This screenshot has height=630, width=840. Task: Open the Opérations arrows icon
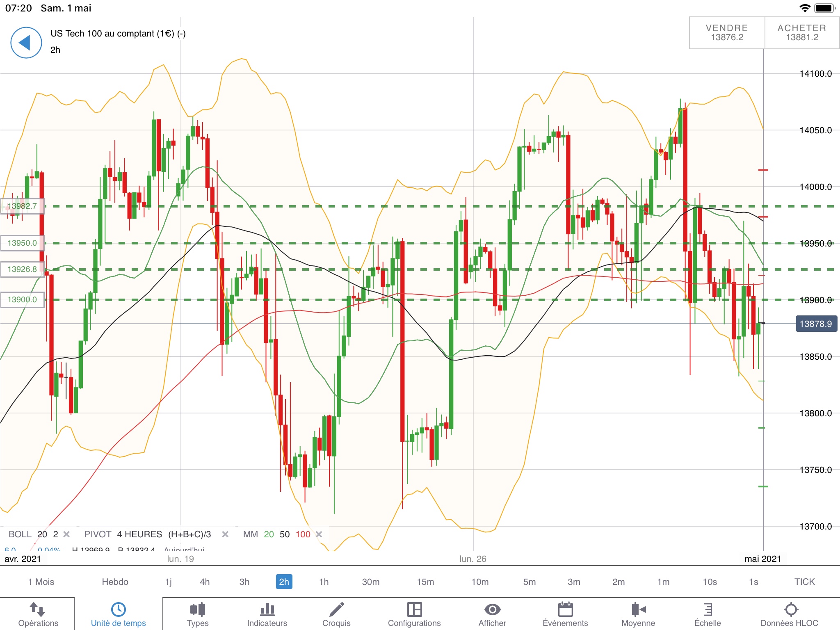coord(38,609)
